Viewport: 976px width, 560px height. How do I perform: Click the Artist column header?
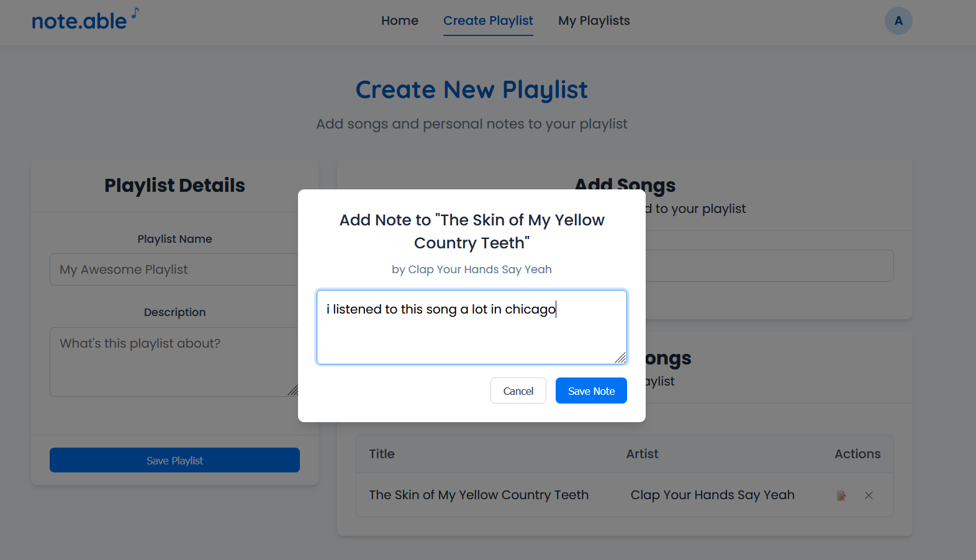coord(642,454)
